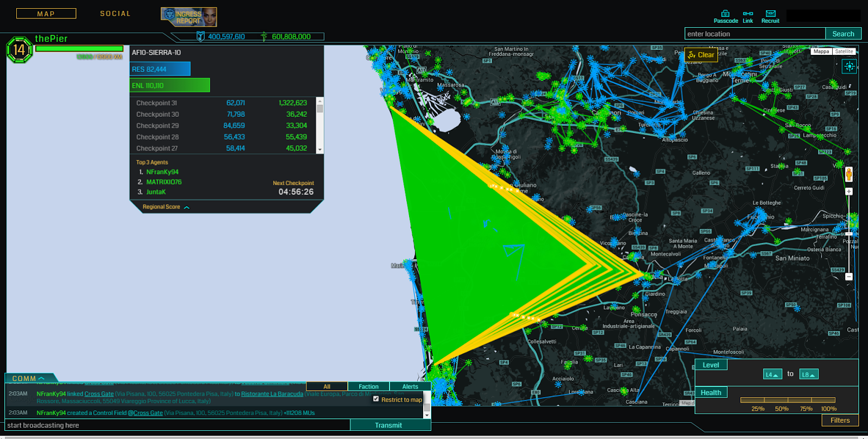Click the San Miniato map label
868x439 pixels.
click(x=792, y=258)
